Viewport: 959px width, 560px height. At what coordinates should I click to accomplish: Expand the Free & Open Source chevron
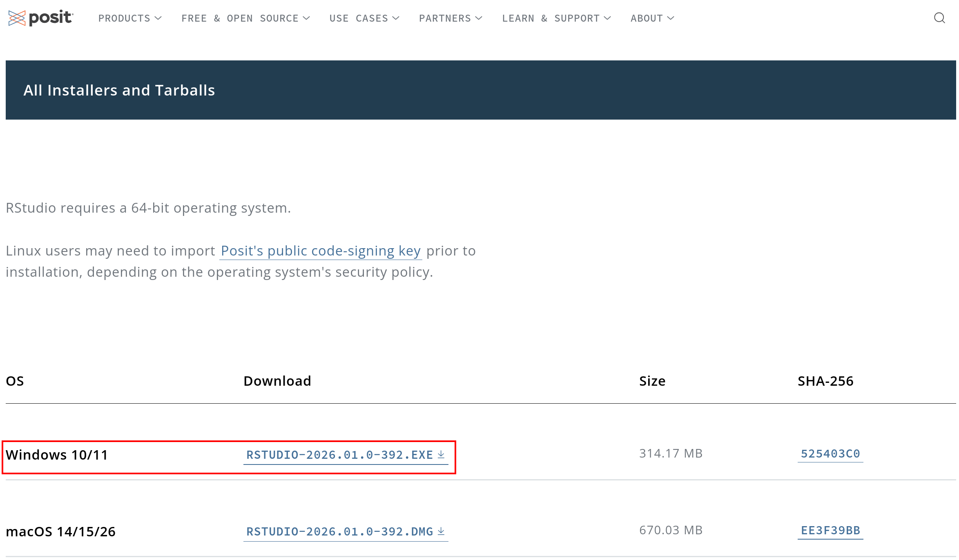(x=306, y=18)
